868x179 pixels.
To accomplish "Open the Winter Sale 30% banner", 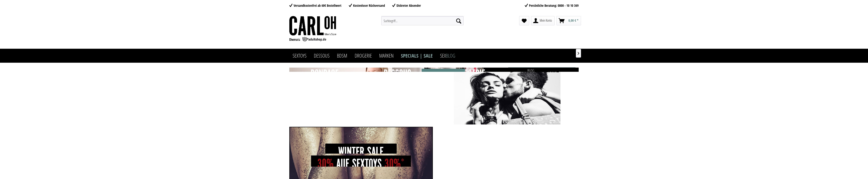I will [x=361, y=153].
